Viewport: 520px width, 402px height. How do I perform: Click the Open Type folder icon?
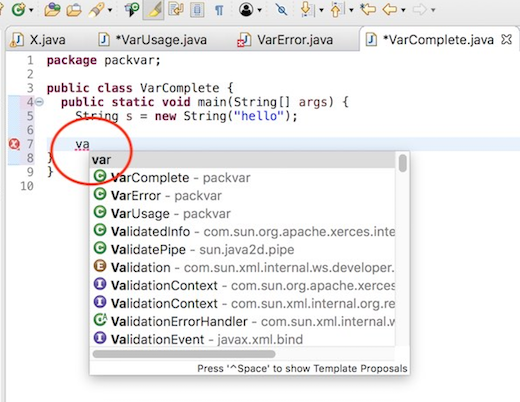point(52,10)
